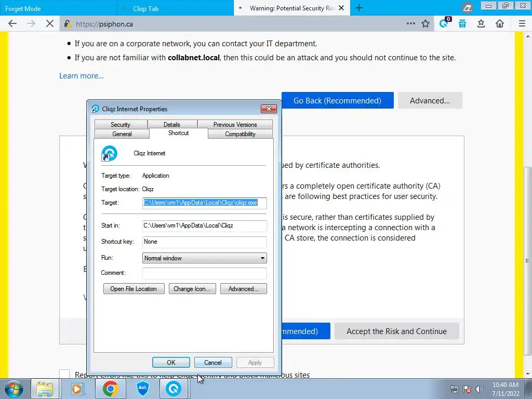Image resolution: width=532 pixels, height=399 pixels.
Task: Open the Learn more link
Action: (x=82, y=76)
